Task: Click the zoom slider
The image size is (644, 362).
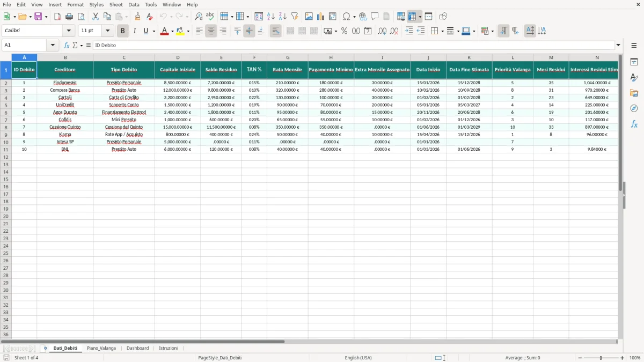Action: (x=601, y=358)
